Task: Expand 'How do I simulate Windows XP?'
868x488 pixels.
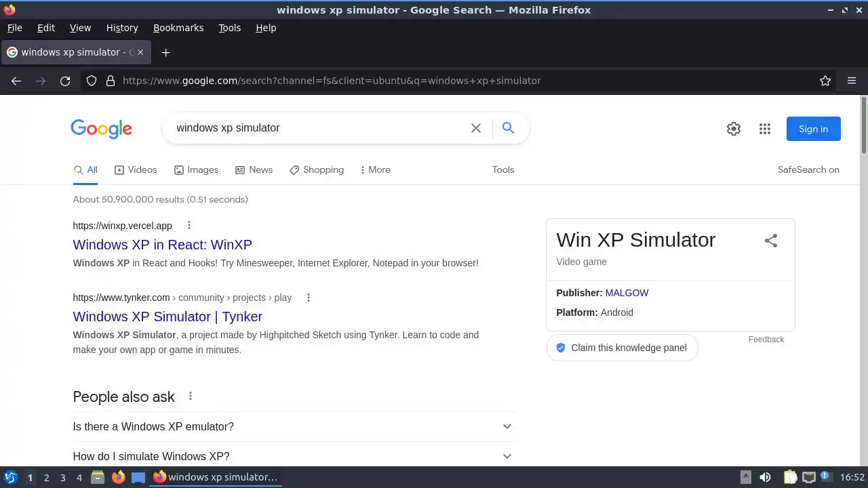Action: (294, 456)
